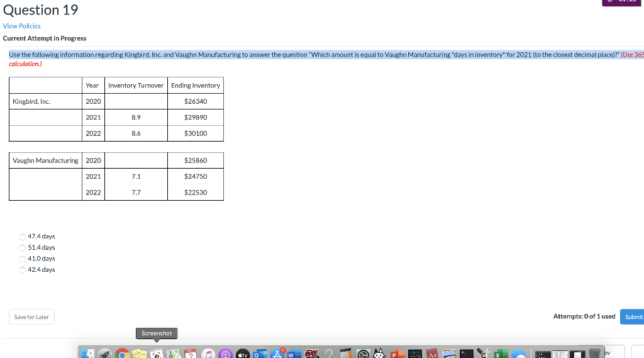Click the Question 19 heading
The height and width of the screenshot is (358, 644).
pos(41,10)
